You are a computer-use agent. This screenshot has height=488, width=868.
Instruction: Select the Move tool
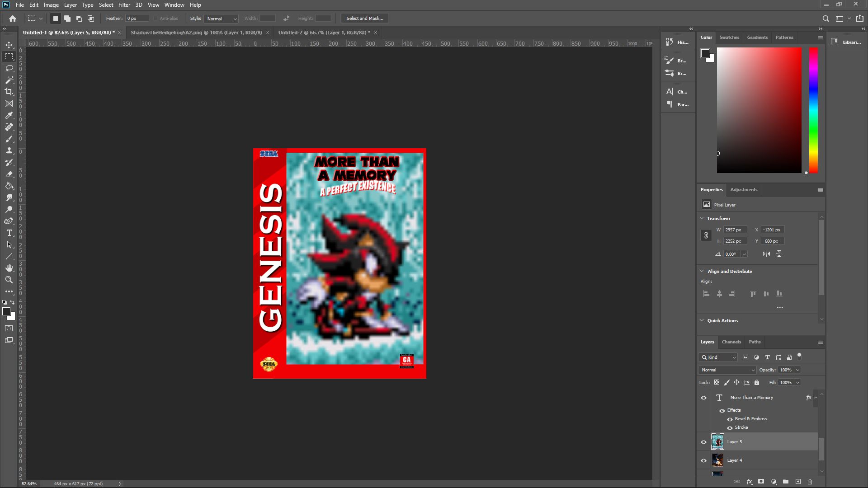[x=9, y=45]
